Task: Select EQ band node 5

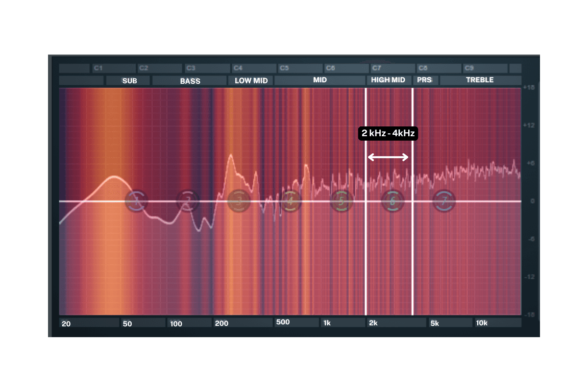Action: pyautogui.click(x=342, y=201)
